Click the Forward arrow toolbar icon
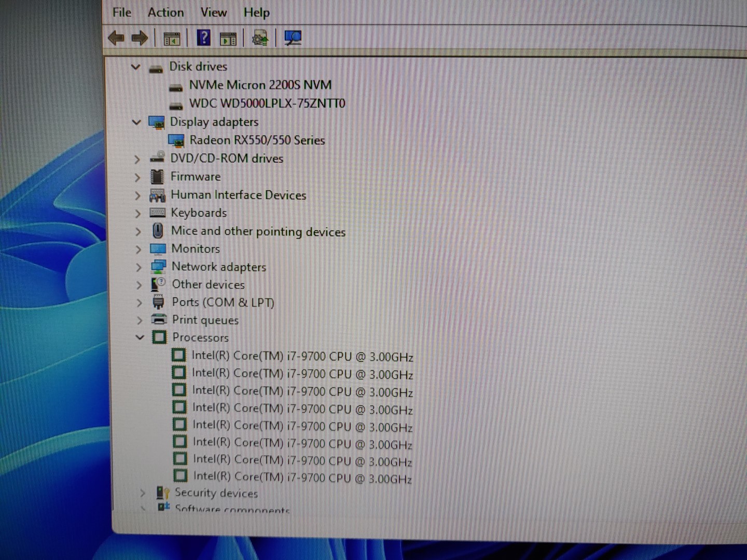747x560 pixels. (x=140, y=38)
